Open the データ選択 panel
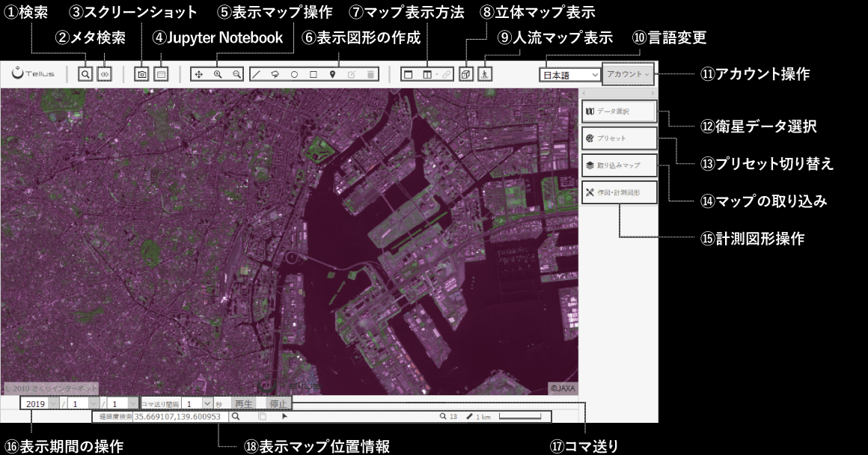868x455 pixels. point(619,112)
